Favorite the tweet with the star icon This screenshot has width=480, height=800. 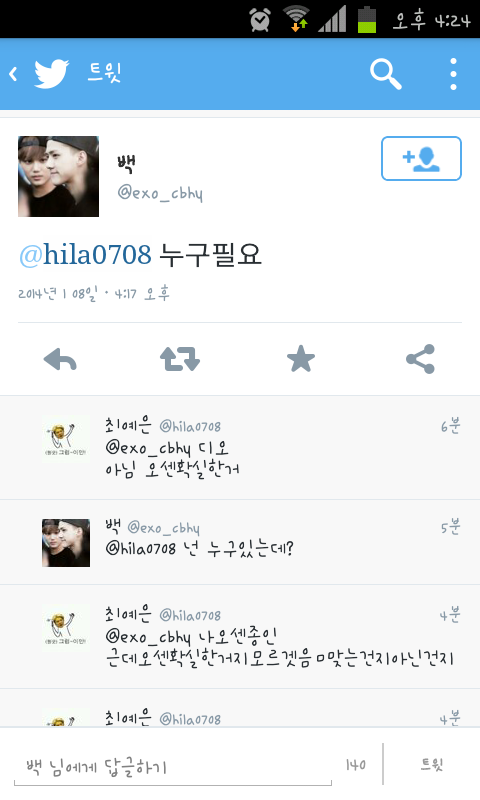pos(301,359)
